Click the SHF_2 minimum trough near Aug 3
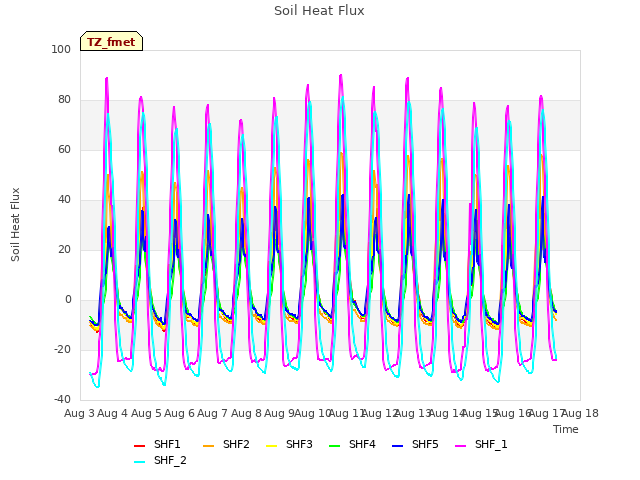Image resolution: width=640 pixels, height=480 pixels. coord(98,387)
